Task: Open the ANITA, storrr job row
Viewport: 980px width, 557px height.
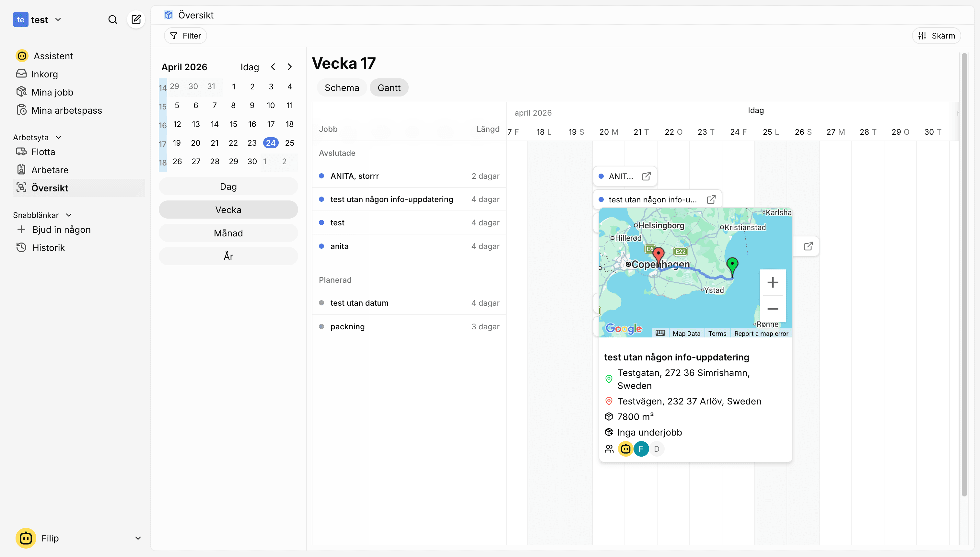Action: 409,176
